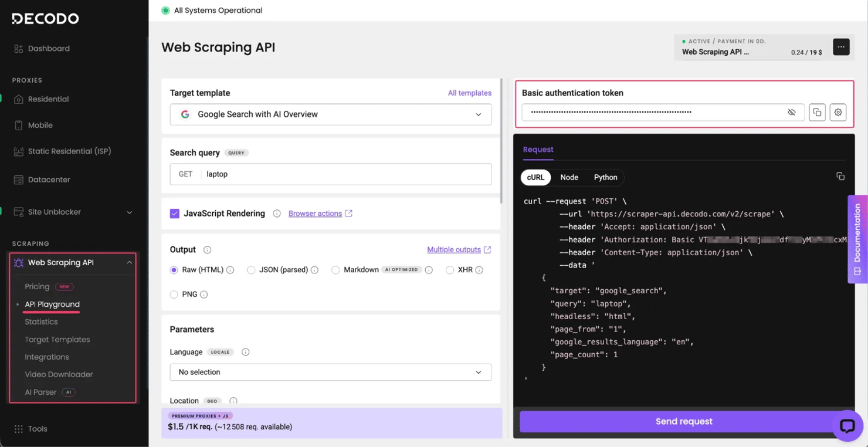868x447 pixels.
Task: Toggle token visibility eye icon
Action: point(792,112)
